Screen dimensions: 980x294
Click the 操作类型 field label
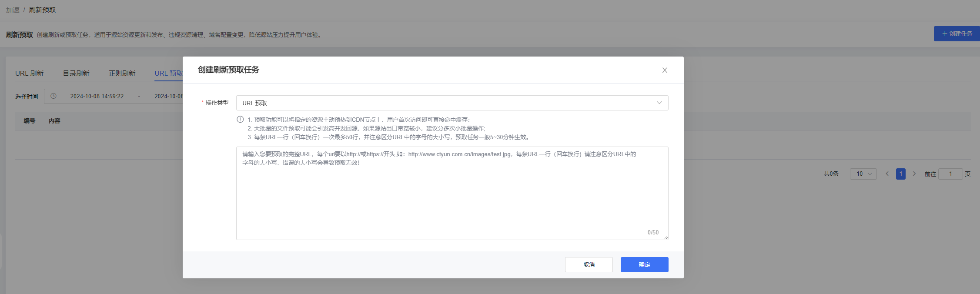[217, 103]
